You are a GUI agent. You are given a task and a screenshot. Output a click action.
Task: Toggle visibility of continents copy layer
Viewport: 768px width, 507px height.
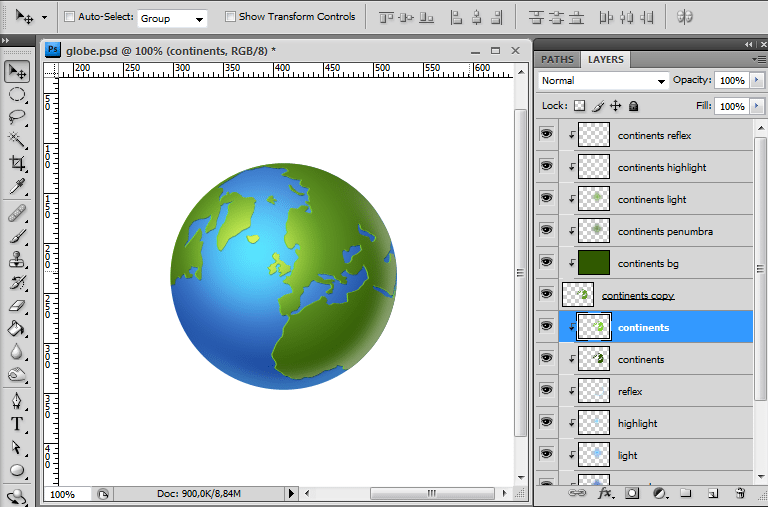click(546, 294)
